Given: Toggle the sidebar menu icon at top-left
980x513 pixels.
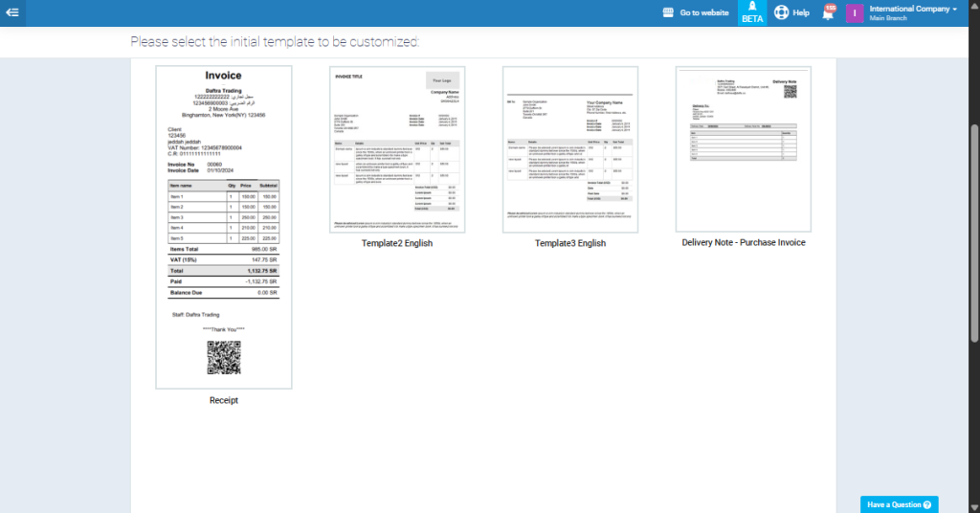Looking at the screenshot, I should click(12, 12).
